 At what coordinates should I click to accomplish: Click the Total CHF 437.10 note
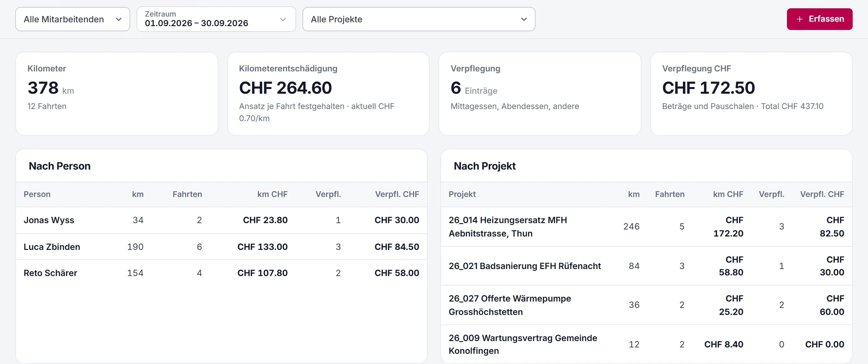pos(792,106)
